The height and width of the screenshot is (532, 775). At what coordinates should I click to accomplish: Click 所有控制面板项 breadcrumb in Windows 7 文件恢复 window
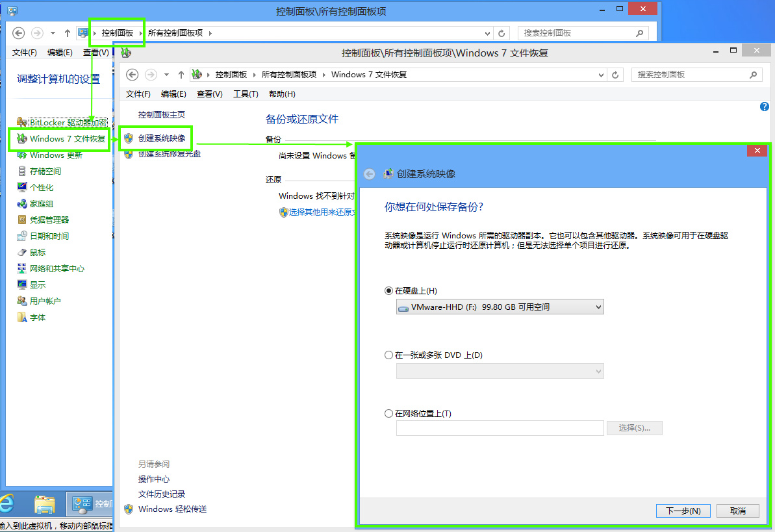[x=288, y=75]
